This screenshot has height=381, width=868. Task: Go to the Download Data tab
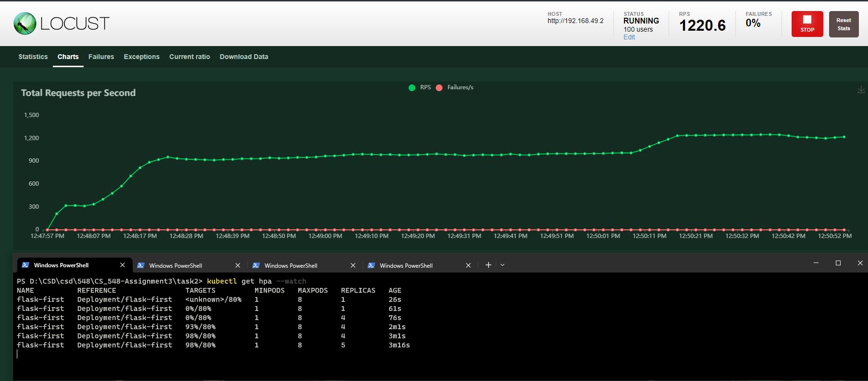pyautogui.click(x=244, y=57)
